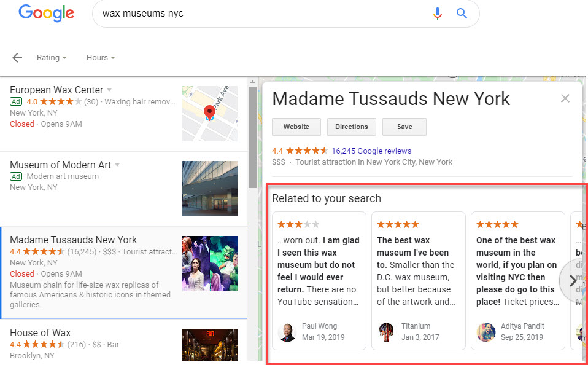Open the Hours filter dropdown
588x365 pixels.
pyautogui.click(x=101, y=58)
